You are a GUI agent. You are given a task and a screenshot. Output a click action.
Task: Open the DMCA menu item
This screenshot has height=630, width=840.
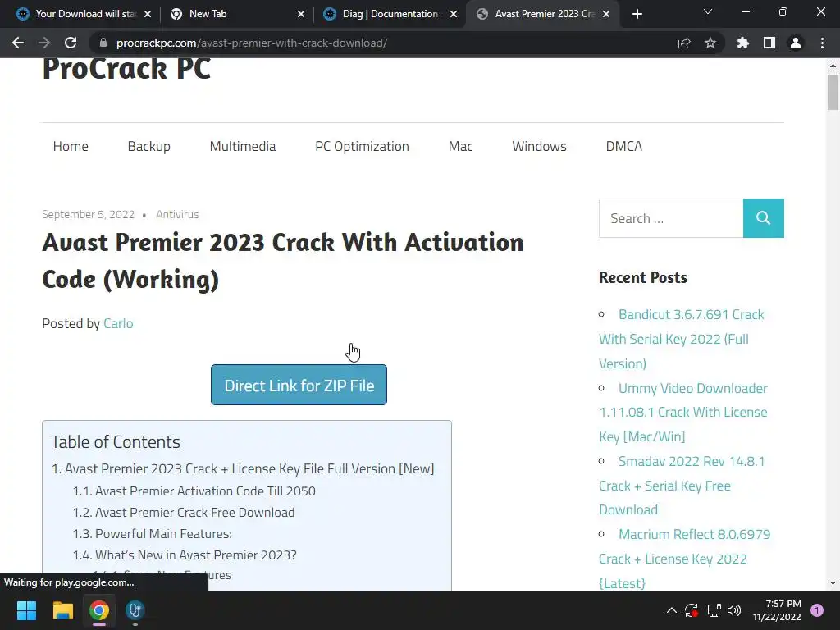(x=624, y=146)
